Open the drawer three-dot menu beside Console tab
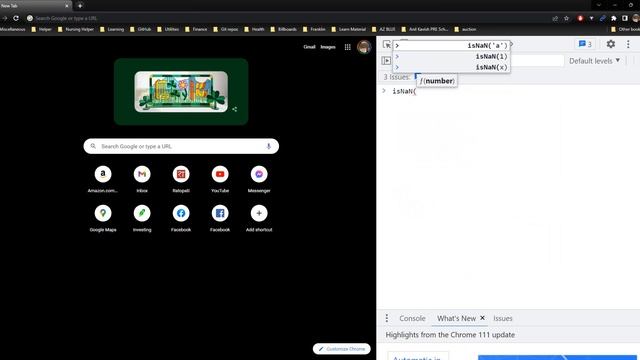 point(387,318)
